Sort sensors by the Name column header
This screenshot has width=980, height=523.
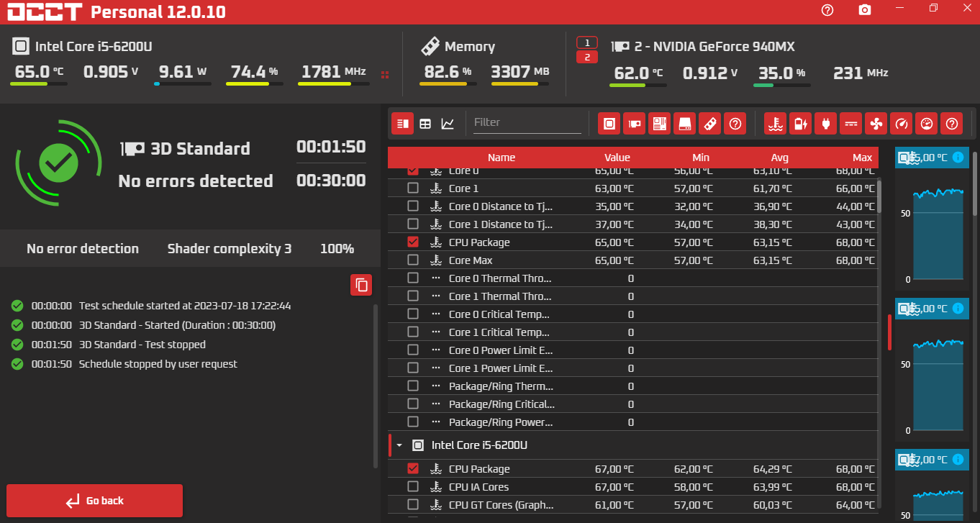pos(502,158)
